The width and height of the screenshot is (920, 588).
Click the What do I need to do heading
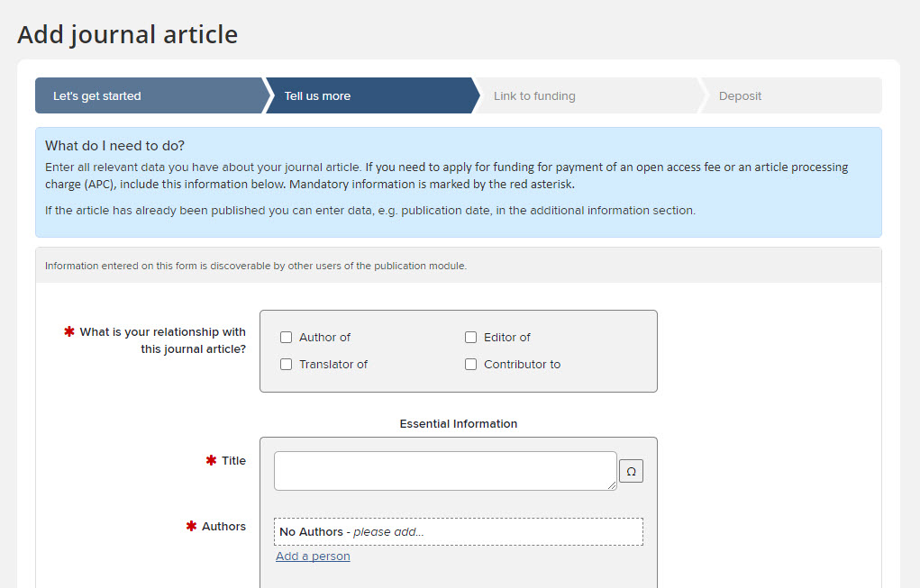114,146
